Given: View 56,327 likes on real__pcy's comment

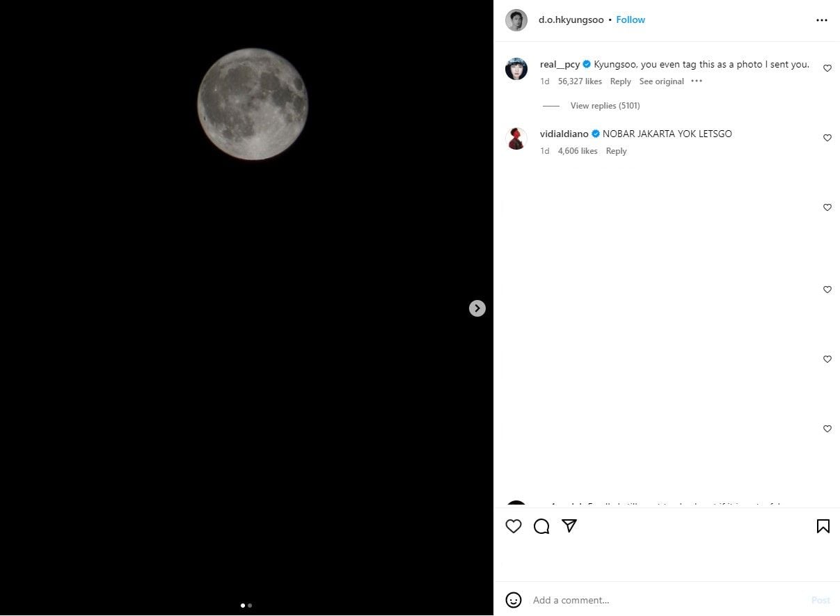Looking at the screenshot, I should (580, 81).
